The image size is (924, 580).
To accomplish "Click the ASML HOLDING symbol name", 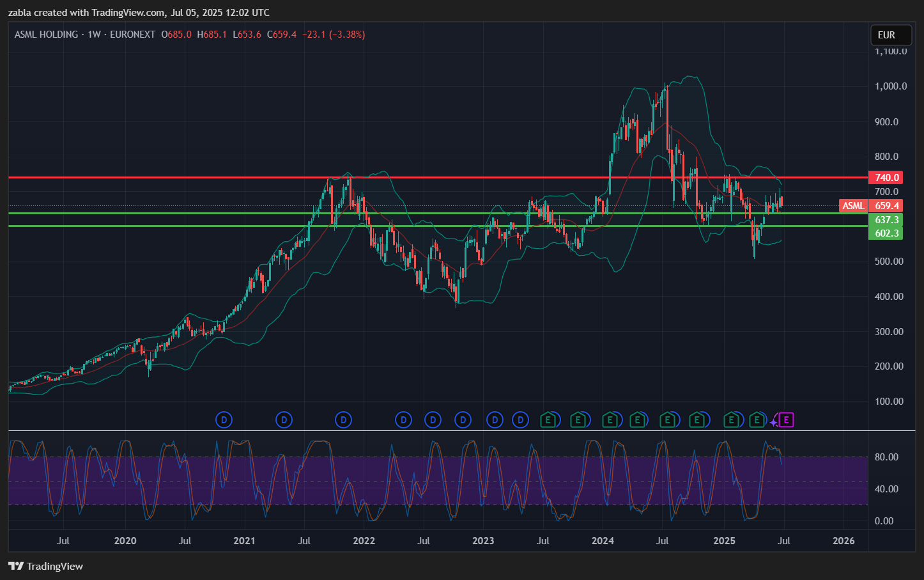I will pos(46,35).
